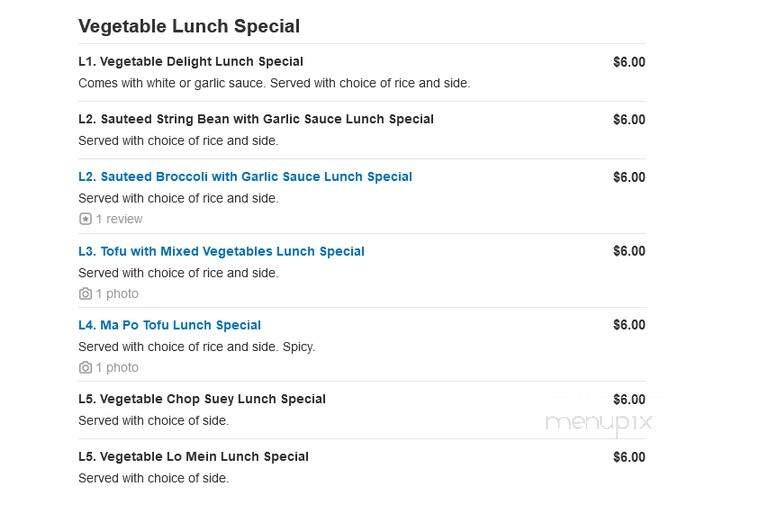Open the Sauteed Broccoli with Garlic Sauce link

(x=245, y=177)
